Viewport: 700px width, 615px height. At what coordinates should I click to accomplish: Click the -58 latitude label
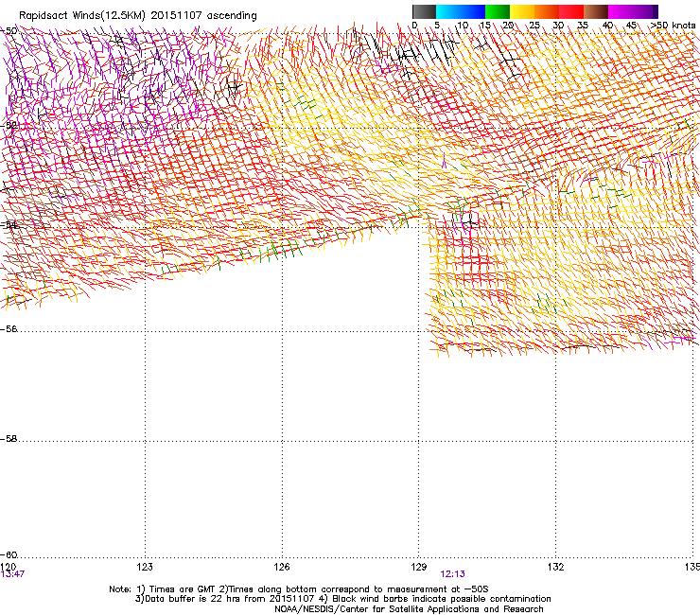pyautogui.click(x=9, y=439)
